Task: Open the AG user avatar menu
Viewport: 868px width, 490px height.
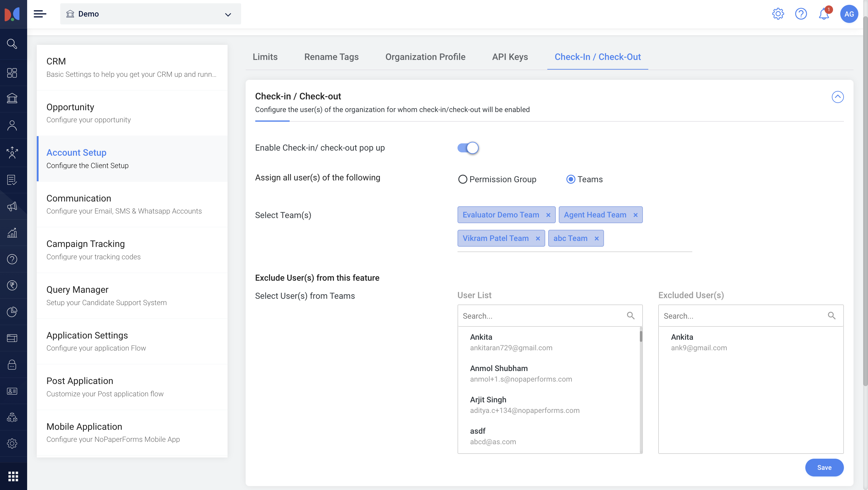Action: [x=849, y=14]
